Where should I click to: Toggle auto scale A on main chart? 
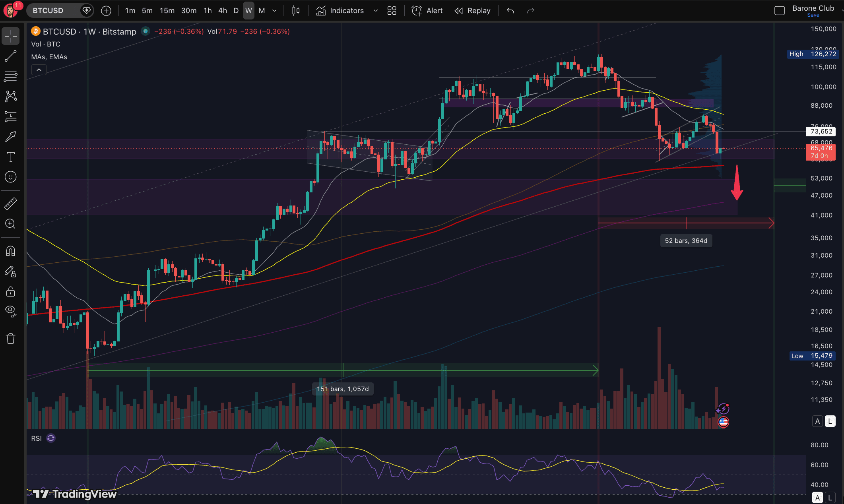click(817, 421)
